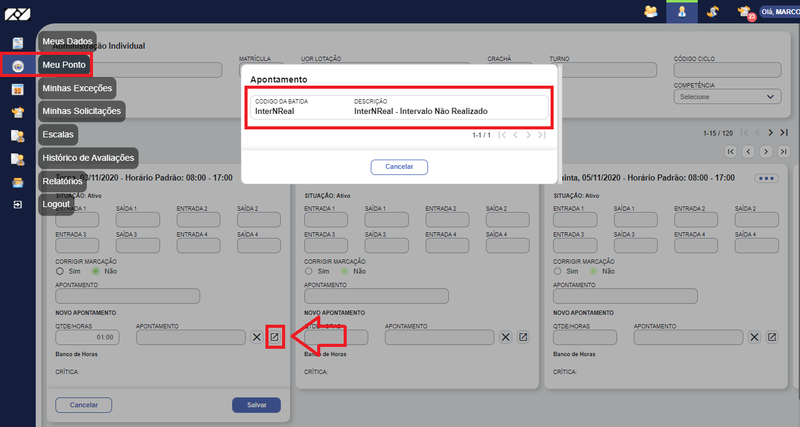This screenshot has height=427, width=800.
Task: Select the Meu Ponto sidebar icon
Action: 18,66
